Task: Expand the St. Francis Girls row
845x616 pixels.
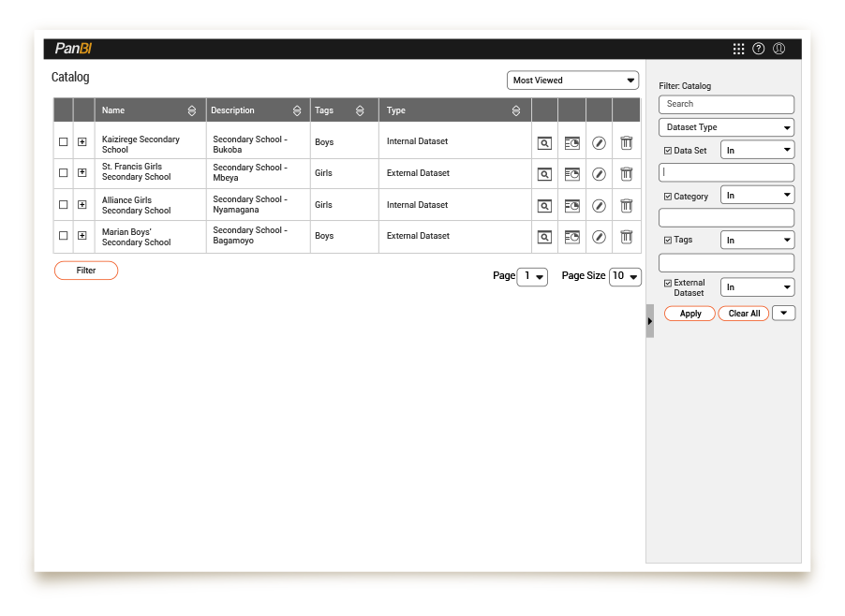Action: pos(82,173)
